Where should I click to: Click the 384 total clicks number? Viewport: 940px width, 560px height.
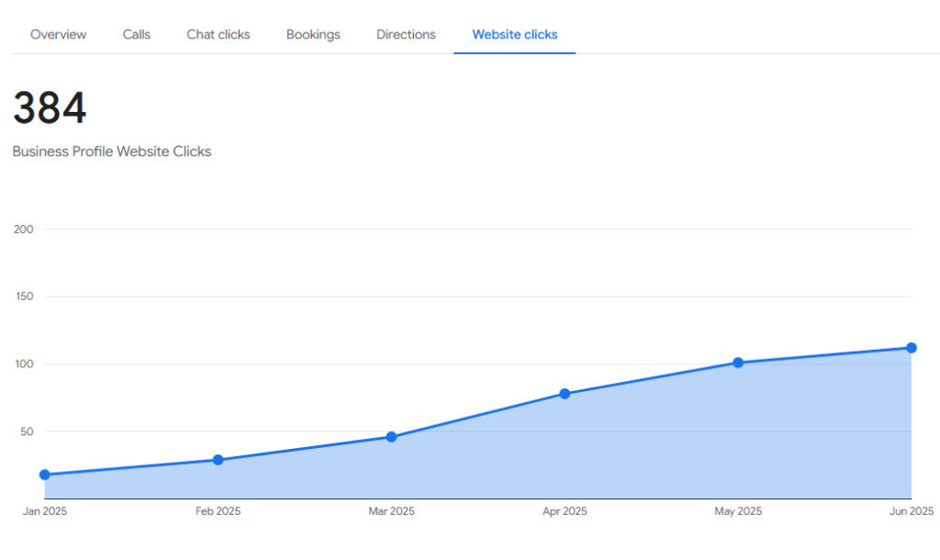pyautogui.click(x=50, y=109)
